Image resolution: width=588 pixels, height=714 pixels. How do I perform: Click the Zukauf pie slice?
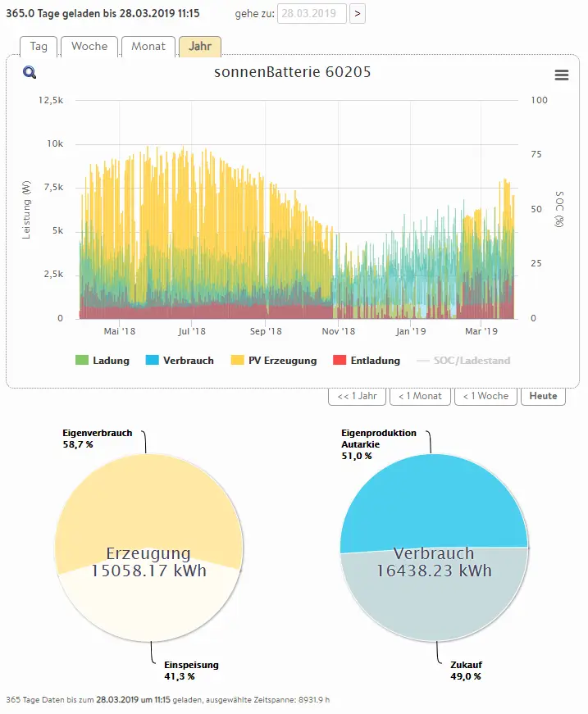(x=435, y=607)
